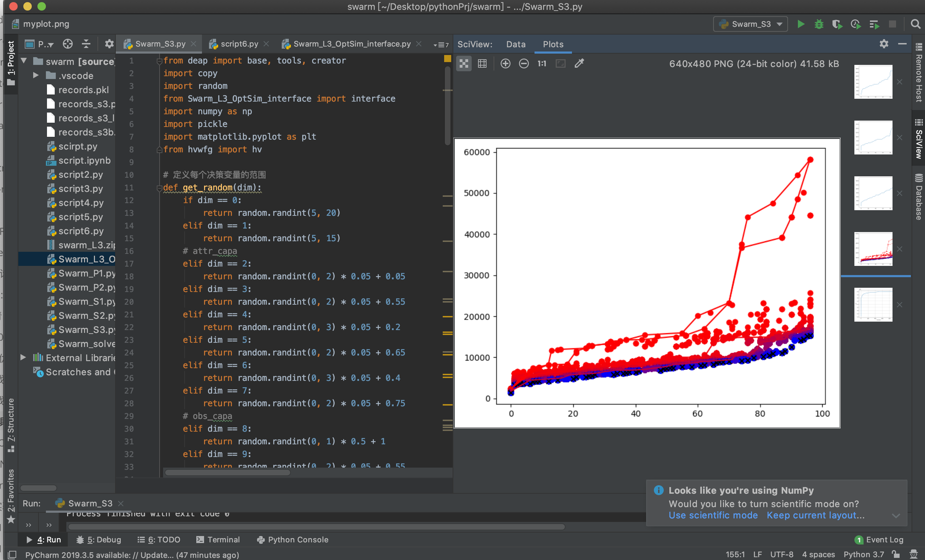Viewport: 925px width, 560px height.
Task: Click the zoom out plot icon
Action: pos(524,63)
